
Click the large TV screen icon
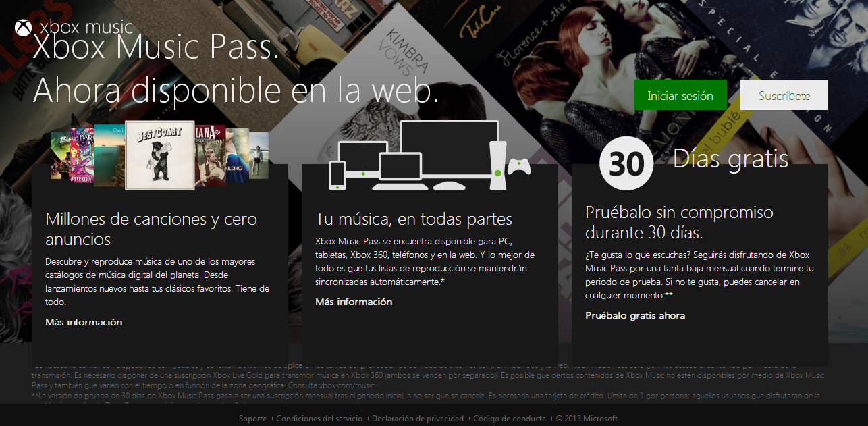click(449, 150)
